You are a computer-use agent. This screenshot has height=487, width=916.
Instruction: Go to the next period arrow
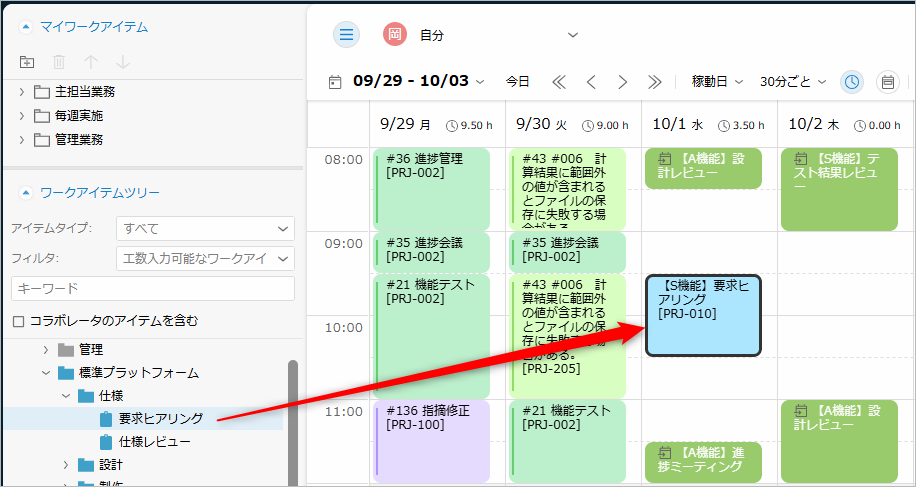tap(623, 82)
